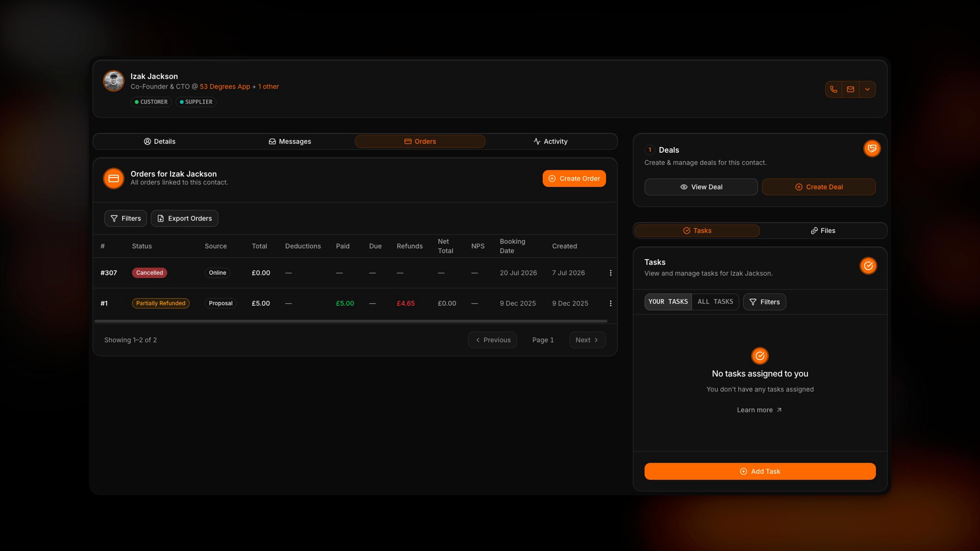This screenshot has height=551, width=980.
Task: Click the Next page button
Action: tap(587, 340)
